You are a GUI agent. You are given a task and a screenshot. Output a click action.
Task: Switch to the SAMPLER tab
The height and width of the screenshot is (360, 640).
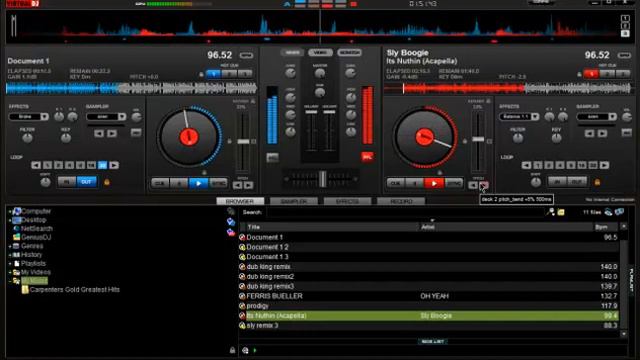(294, 201)
